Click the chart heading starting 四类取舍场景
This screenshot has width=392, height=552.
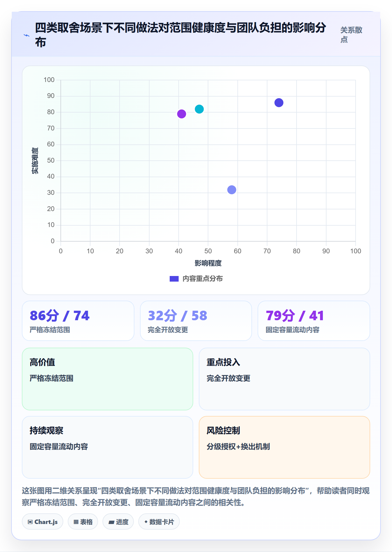click(x=181, y=35)
